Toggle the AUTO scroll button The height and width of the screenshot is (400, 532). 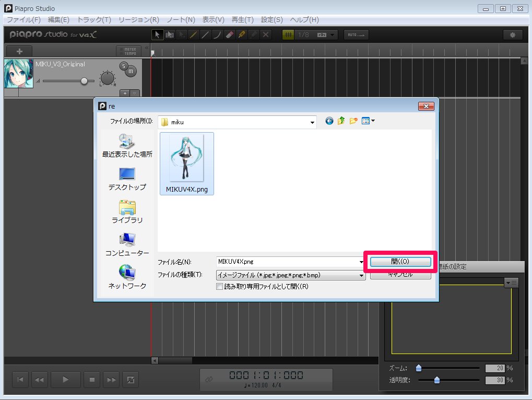tap(356, 34)
